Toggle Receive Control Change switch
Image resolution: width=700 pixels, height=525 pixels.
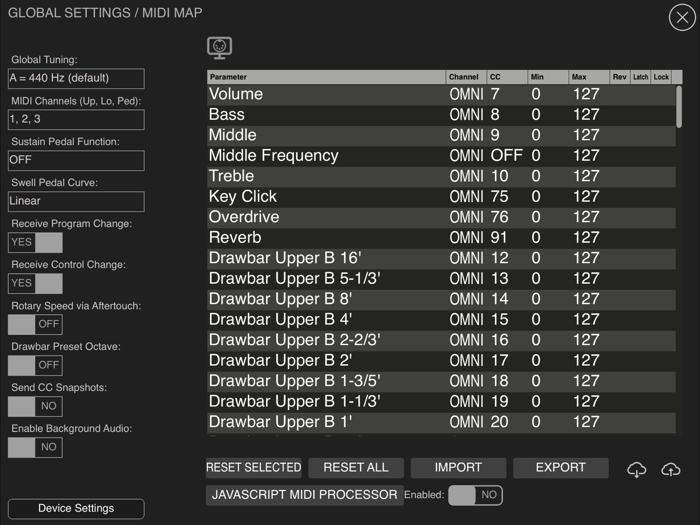pos(35,283)
